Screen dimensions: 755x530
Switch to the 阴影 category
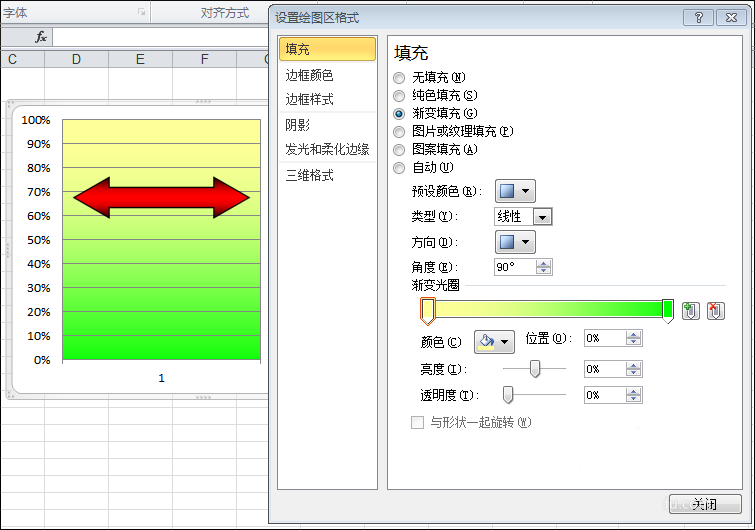click(327, 125)
